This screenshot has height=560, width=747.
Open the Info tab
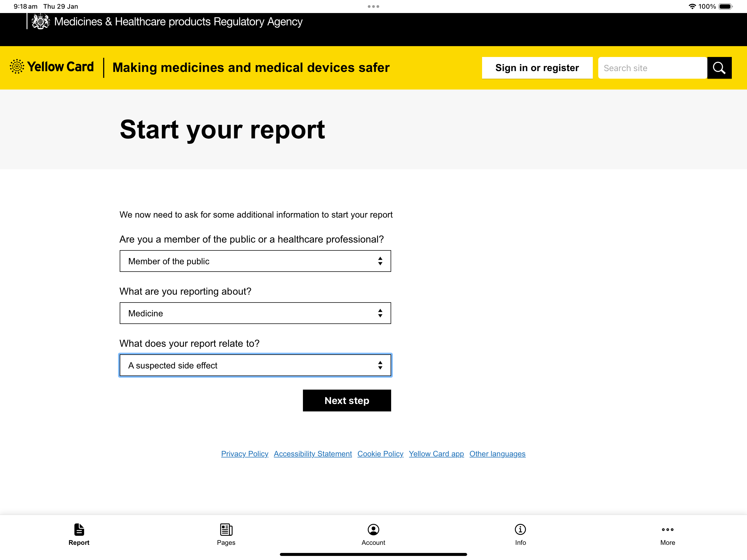[520, 534]
